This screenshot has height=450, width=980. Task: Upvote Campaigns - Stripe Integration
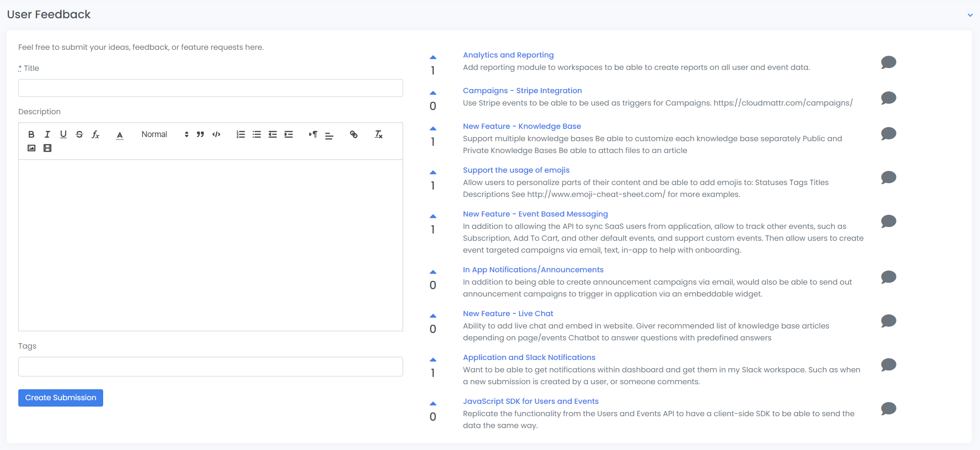(433, 93)
